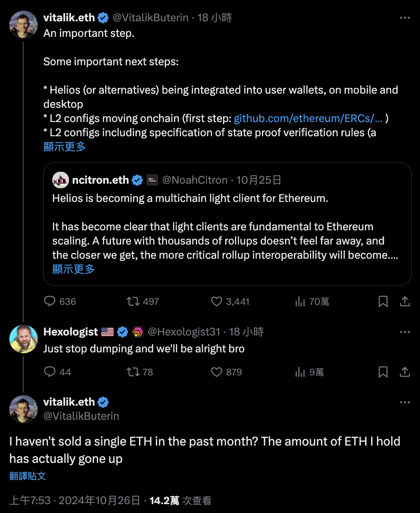This screenshot has height=513, width=420.
Task: Share Vitalik's top post
Action: coord(405,302)
